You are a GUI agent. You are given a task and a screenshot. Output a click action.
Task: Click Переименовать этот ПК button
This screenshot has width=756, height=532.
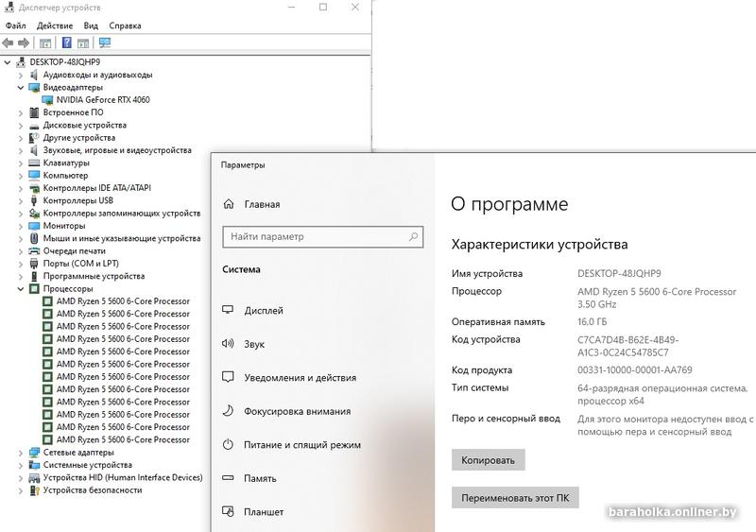click(515, 498)
